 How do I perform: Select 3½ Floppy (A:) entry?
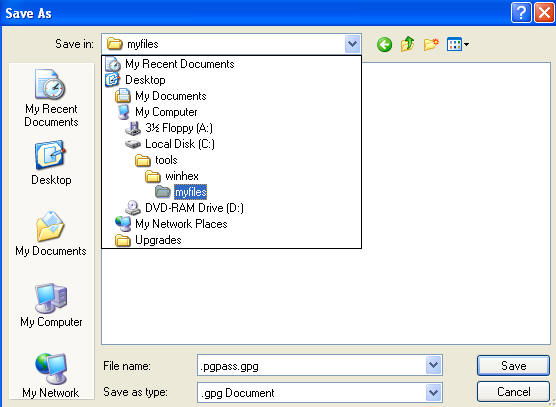pyautogui.click(x=169, y=128)
